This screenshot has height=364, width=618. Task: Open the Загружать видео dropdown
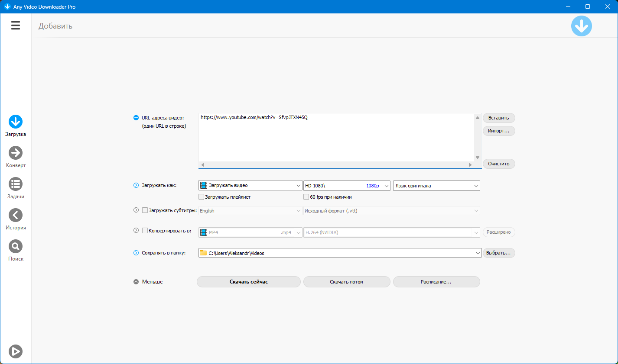tap(250, 185)
